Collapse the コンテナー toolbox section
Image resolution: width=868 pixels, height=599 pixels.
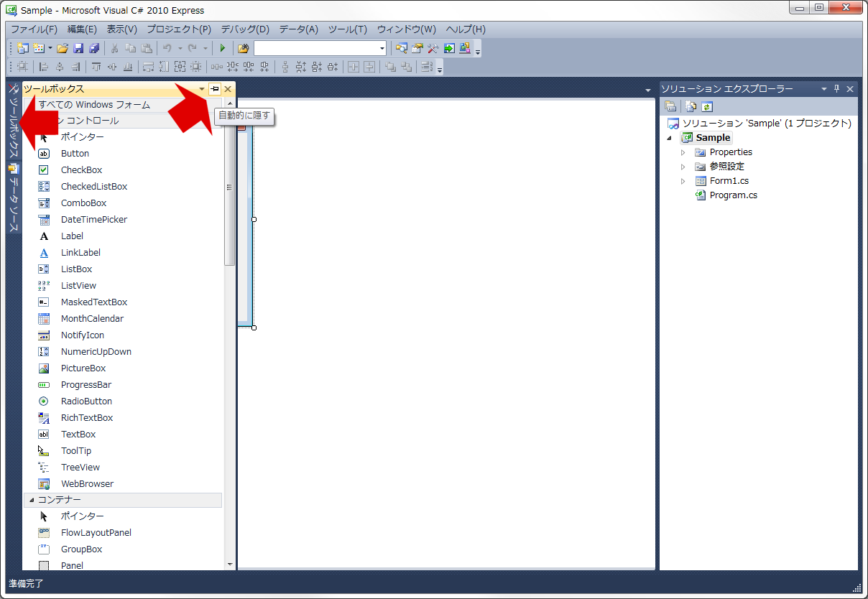(32, 500)
